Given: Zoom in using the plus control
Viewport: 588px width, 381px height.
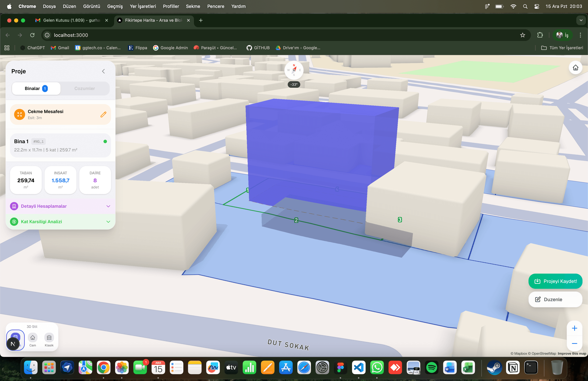Looking at the screenshot, I should 575,328.
